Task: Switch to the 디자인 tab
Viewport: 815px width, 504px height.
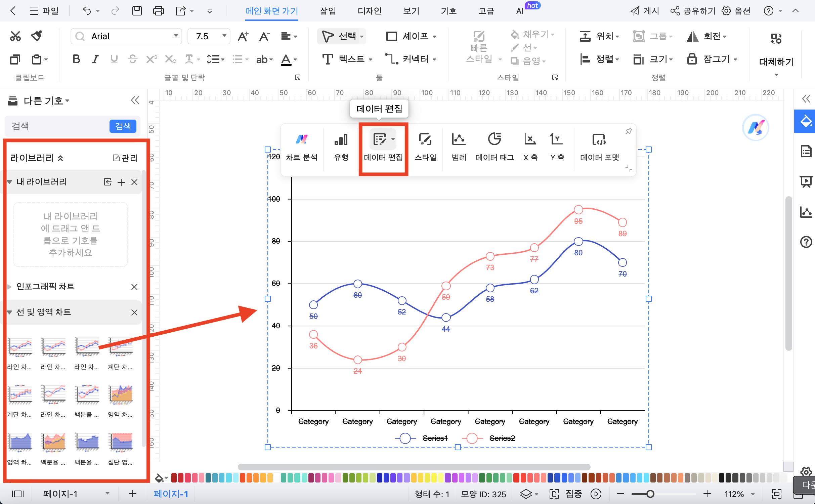Action: tap(370, 11)
